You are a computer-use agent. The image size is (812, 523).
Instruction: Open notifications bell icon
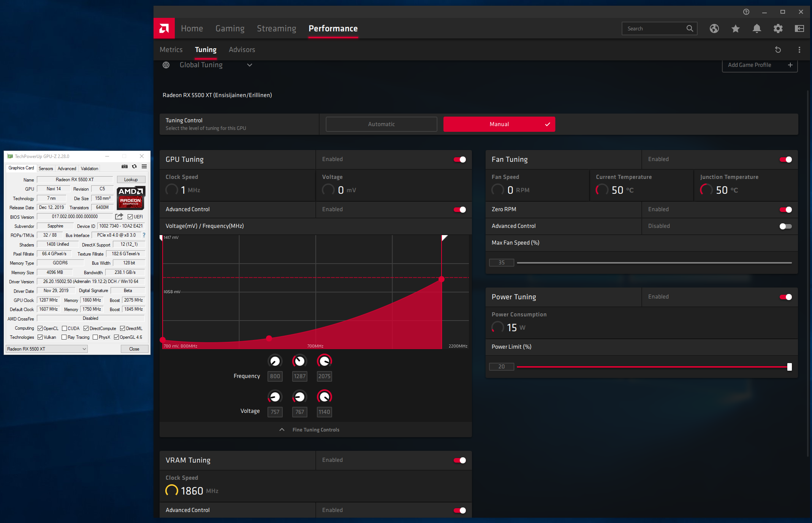757,28
